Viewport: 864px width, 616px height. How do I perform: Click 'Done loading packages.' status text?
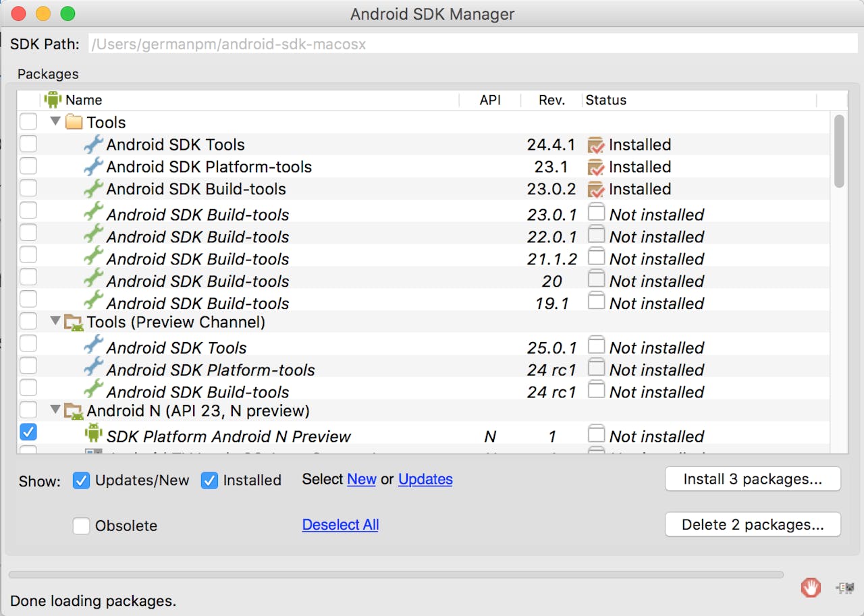[x=93, y=600]
